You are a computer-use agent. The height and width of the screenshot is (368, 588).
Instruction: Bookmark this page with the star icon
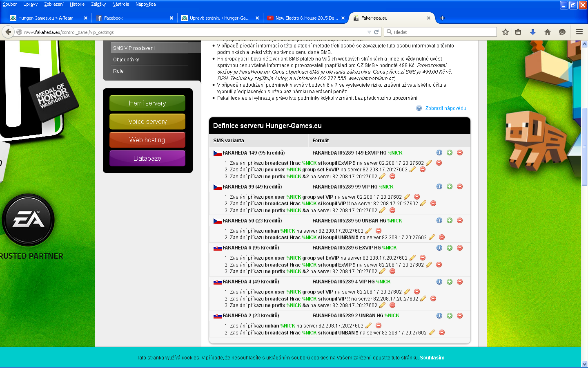tap(506, 32)
